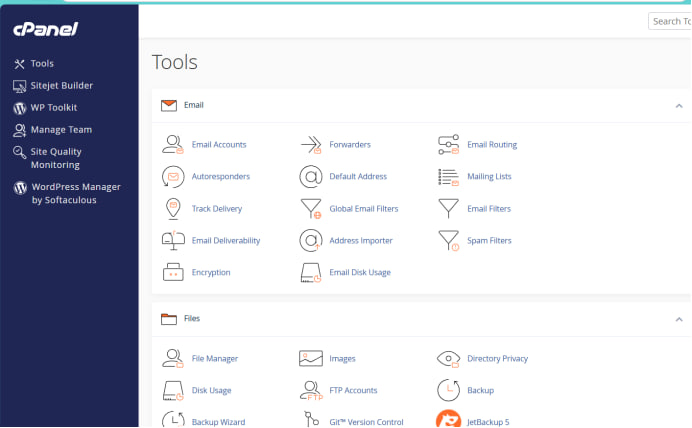692x428 pixels.
Task: Open the Encryption icon
Action: 173,272
